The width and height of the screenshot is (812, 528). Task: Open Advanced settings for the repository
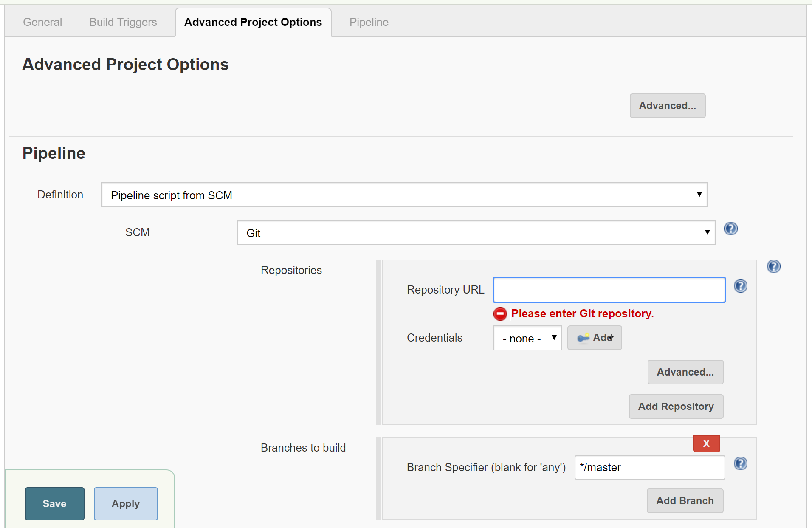[x=685, y=372]
